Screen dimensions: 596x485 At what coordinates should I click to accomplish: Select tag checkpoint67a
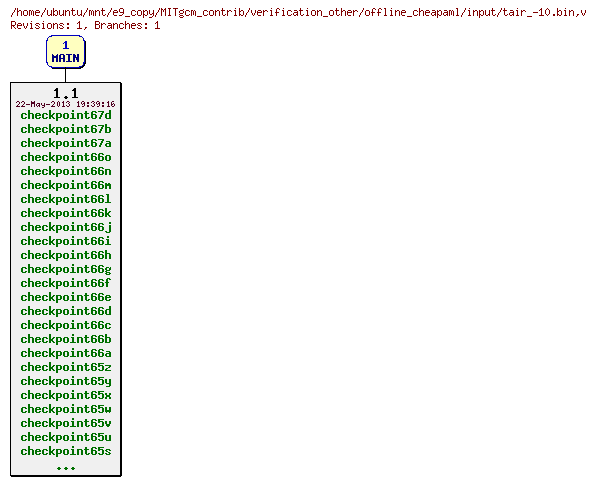66,143
